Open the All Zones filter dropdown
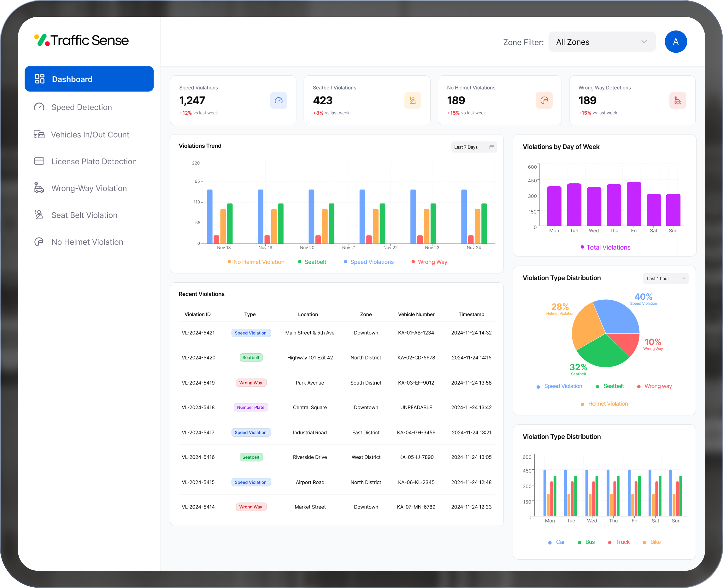 pos(602,42)
